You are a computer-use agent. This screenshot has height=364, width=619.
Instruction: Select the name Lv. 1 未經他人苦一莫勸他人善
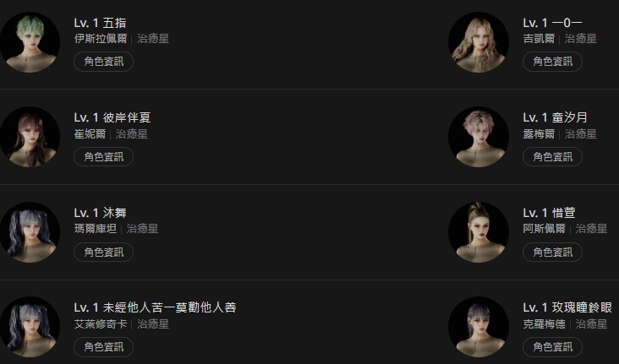coord(155,307)
